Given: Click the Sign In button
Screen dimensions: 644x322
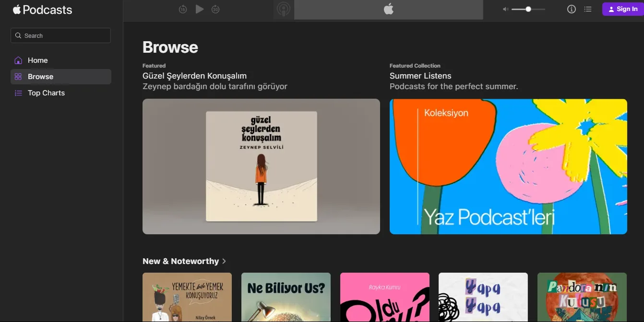Looking at the screenshot, I should pos(623,9).
